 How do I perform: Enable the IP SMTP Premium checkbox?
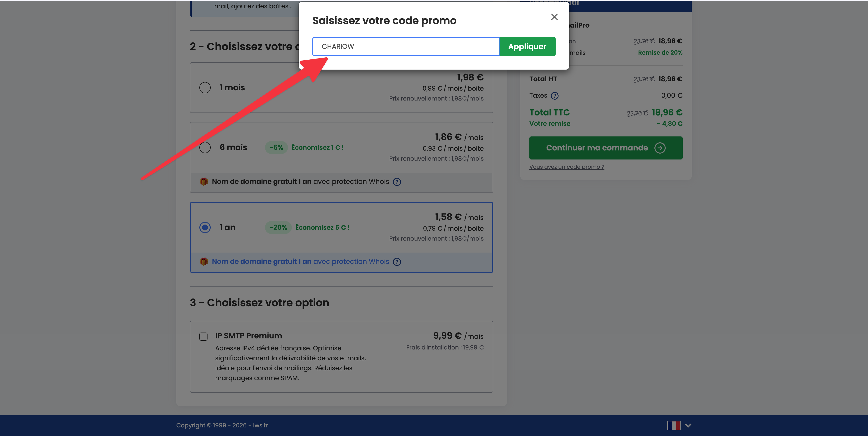(x=203, y=336)
